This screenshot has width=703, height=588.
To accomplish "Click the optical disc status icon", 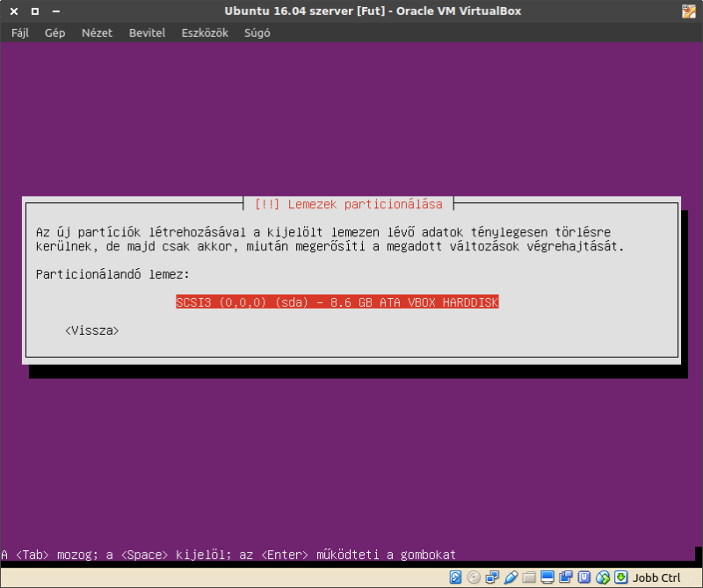I will (x=474, y=577).
